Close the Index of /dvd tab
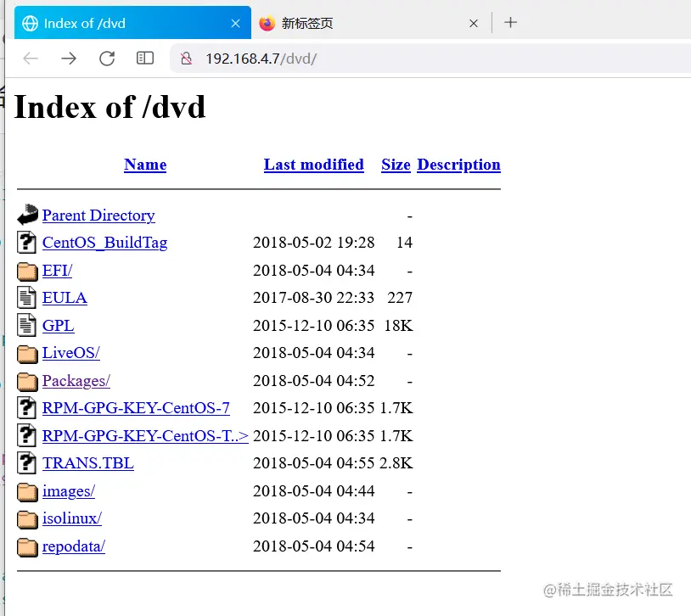691x616 pixels. pos(236,24)
